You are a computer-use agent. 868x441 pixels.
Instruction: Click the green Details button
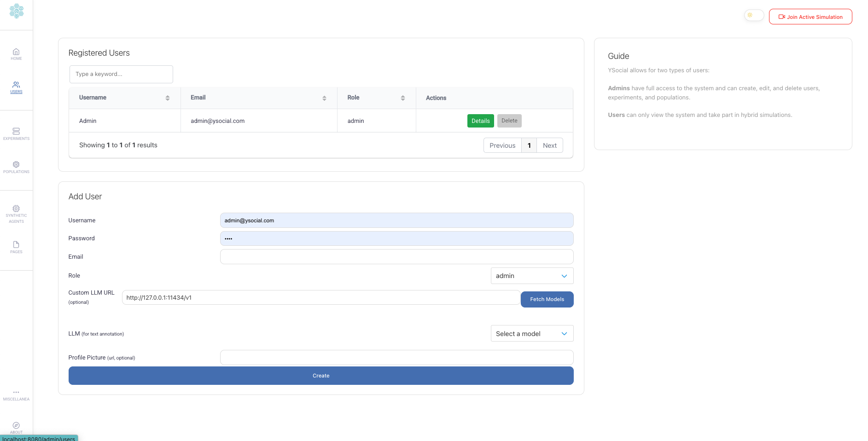click(480, 121)
